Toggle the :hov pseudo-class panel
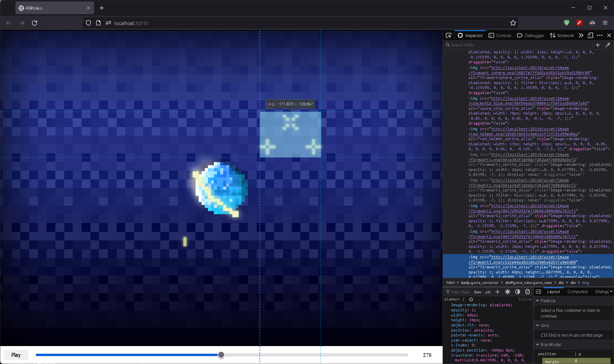This screenshot has height=364, width=614. [x=478, y=292]
